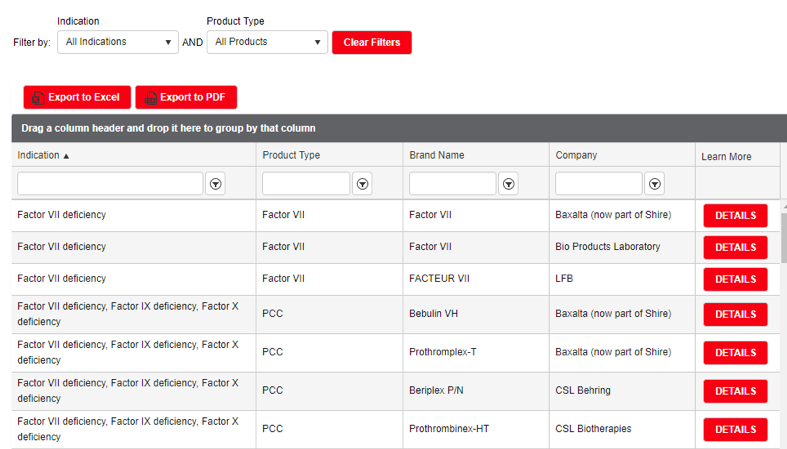The width and height of the screenshot is (787, 449).
Task: Open details for Bebulin VH
Action: tap(735, 314)
